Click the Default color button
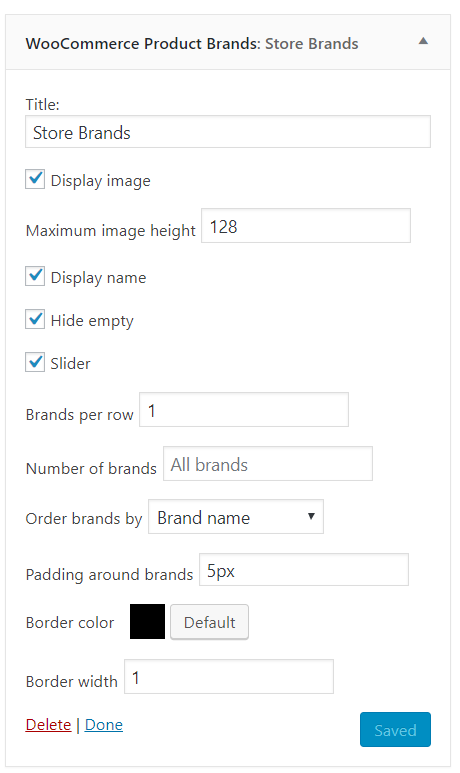This screenshot has height=773, width=460. 210,622
